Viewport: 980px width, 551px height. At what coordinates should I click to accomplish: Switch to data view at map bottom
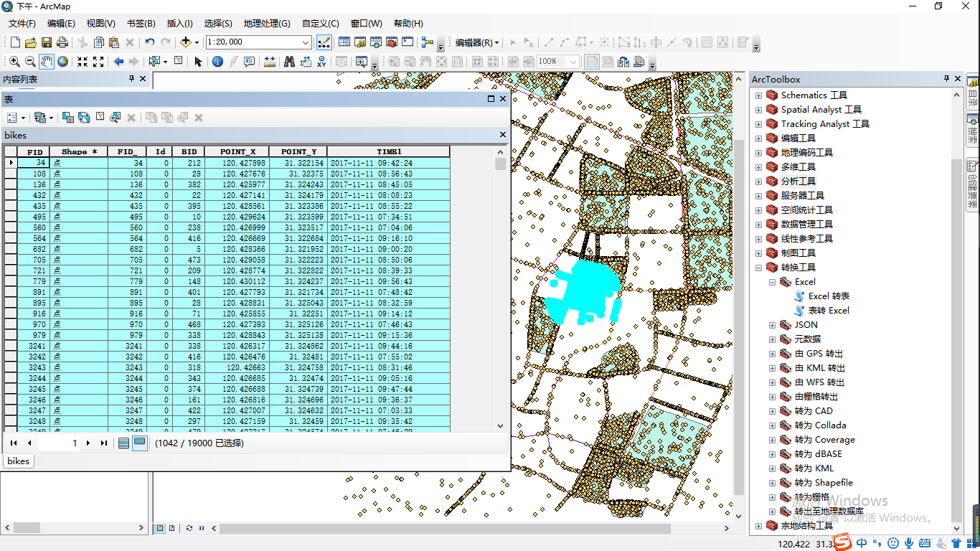tap(161, 528)
